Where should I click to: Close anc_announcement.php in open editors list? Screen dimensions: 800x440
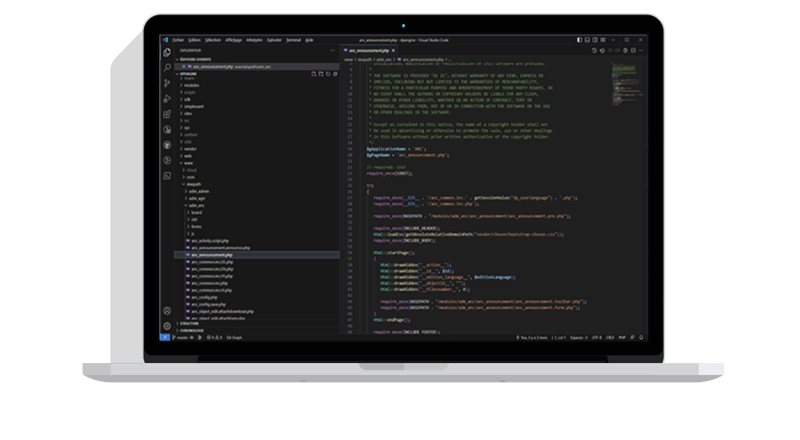[184, 67]
